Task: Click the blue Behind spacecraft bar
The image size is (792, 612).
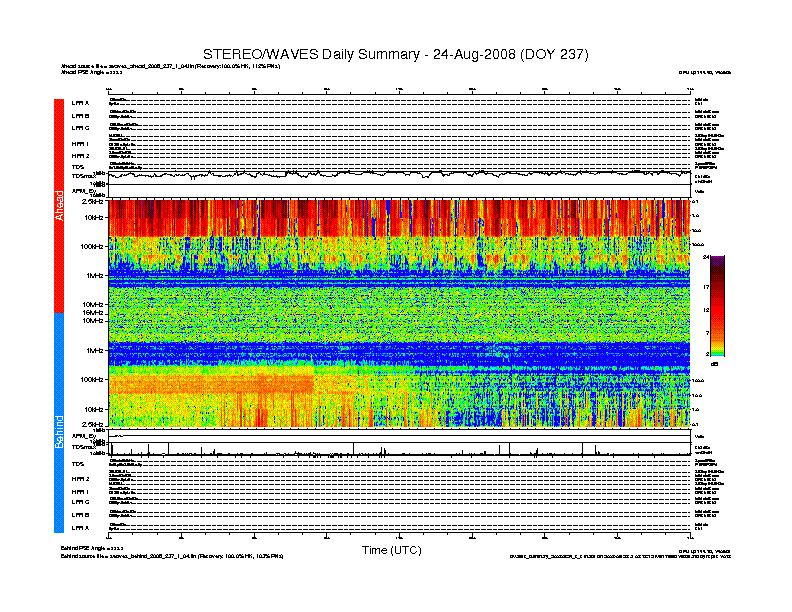Action: click(59, 423)
